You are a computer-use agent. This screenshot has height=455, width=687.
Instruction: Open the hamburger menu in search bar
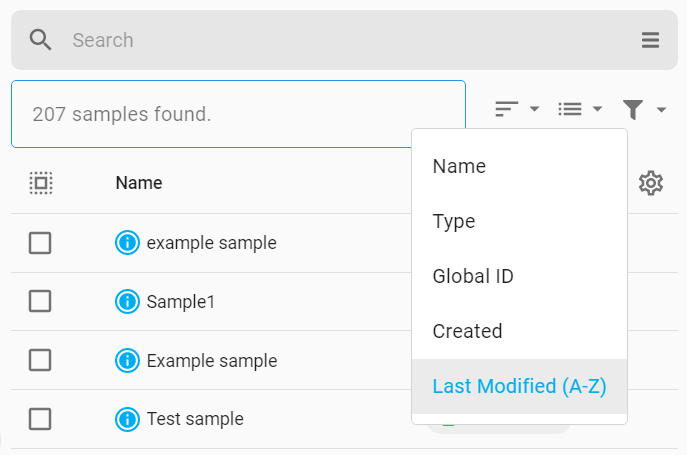coord(650,40)
